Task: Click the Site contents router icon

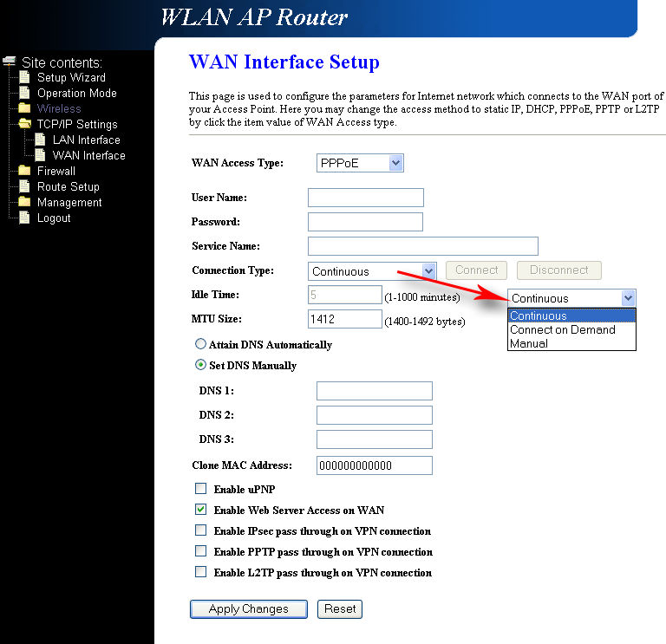Action: click(9, 62)
